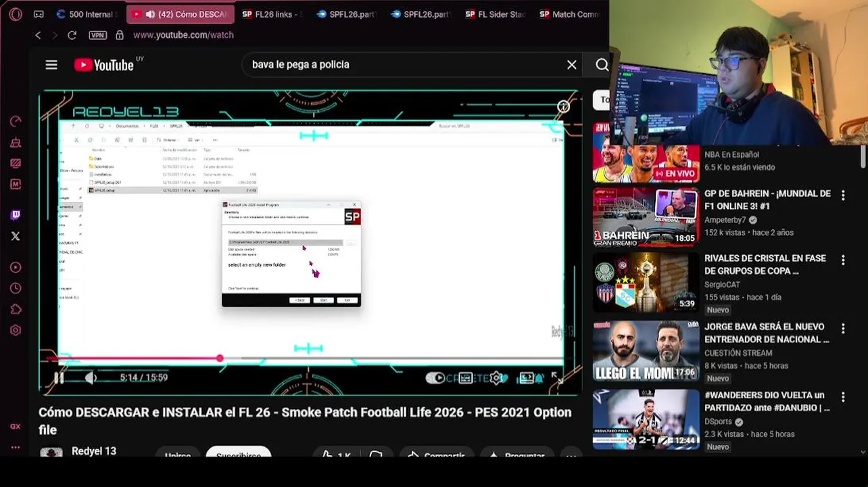Switch to the first SPFL26.part tab
The width and height of the screenshot is (868, 487).
point(345,14)
